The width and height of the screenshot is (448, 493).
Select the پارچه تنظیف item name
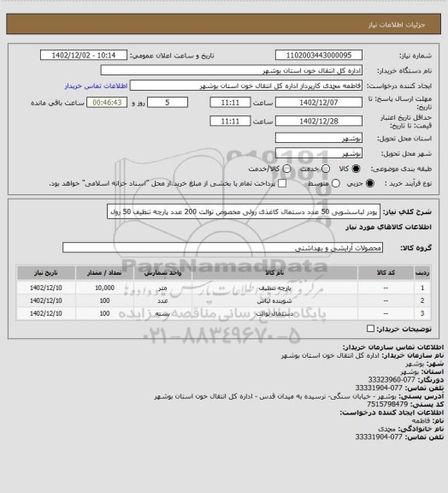tap(275, 288)
